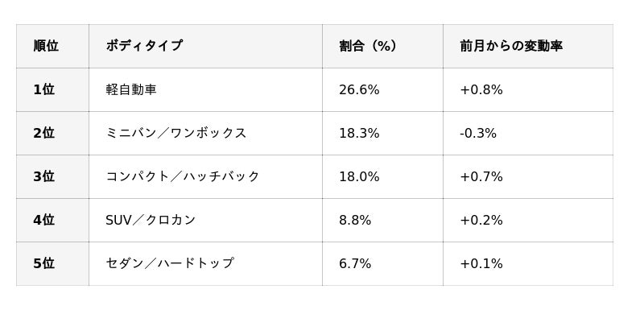Click the 順位 column header
This screenshot has width=644, height=310.
(x=52, y=46)
